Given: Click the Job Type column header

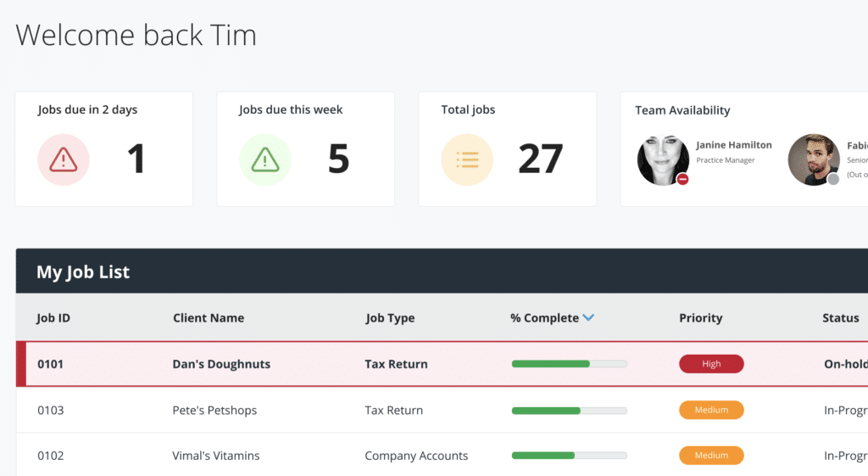Looking at the screenshot, I should click(x=390, y=318).
